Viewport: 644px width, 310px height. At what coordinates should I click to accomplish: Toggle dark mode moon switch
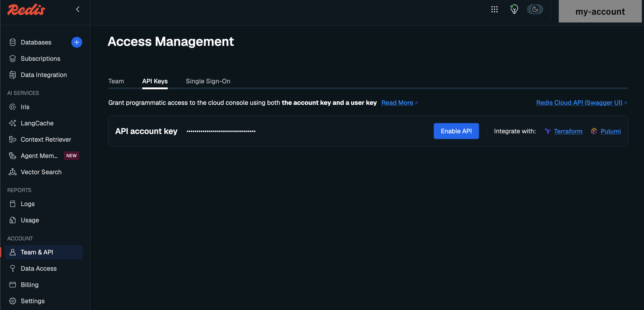coord(535,9)
